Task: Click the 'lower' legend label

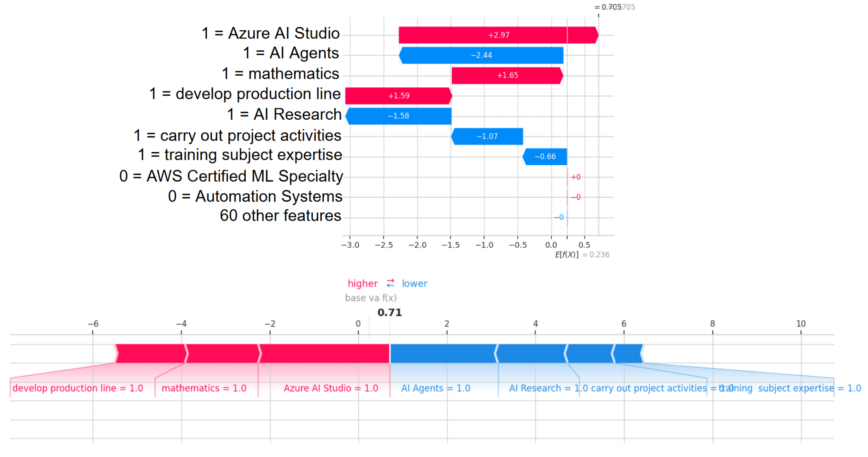Action: tap(414, 284)
